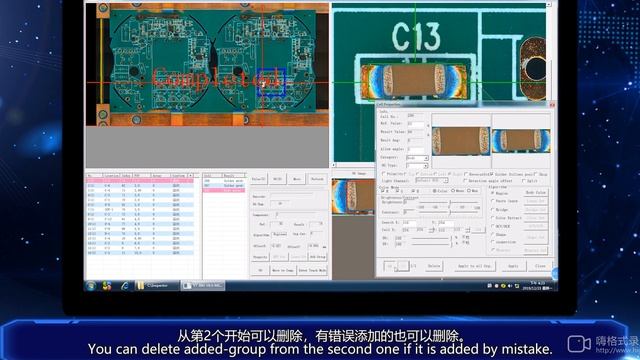640x360 pixels.
Task: Select the first Solder good result row
Action: (x=224, y=180)
